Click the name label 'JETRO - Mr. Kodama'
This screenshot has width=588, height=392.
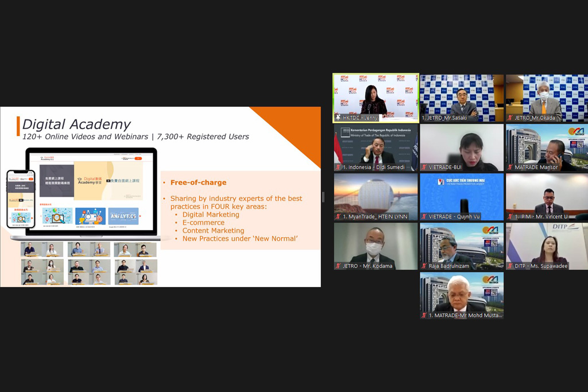[367, 266]
